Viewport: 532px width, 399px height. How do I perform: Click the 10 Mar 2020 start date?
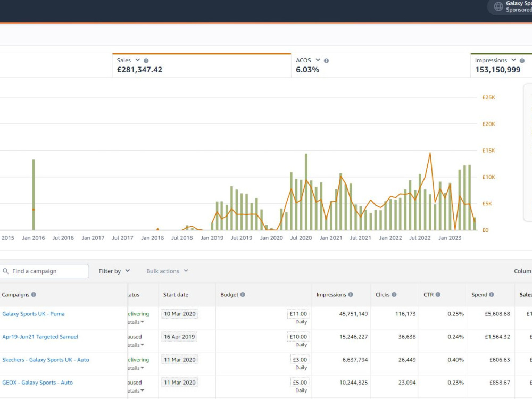[x=179, y=314]
